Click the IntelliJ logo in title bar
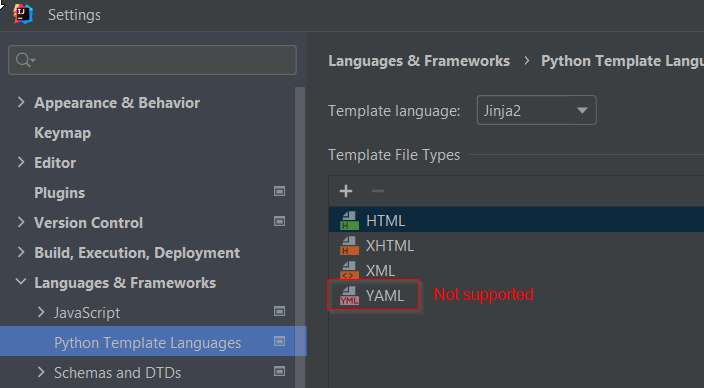This screenshot has height=388, width=704. click(x=22, y=14)
